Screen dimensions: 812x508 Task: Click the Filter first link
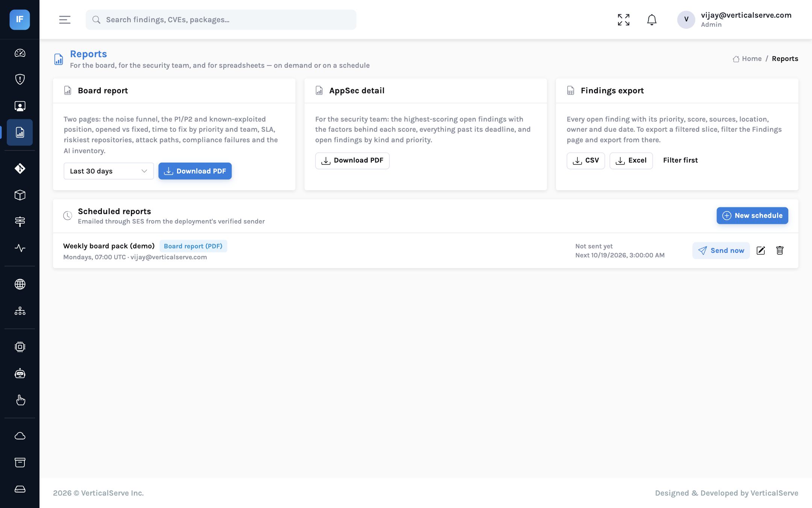point(680,160)
